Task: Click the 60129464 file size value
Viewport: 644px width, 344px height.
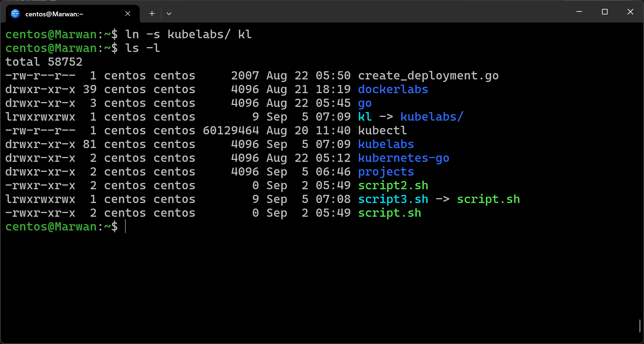Action: [x=231, y=131]
